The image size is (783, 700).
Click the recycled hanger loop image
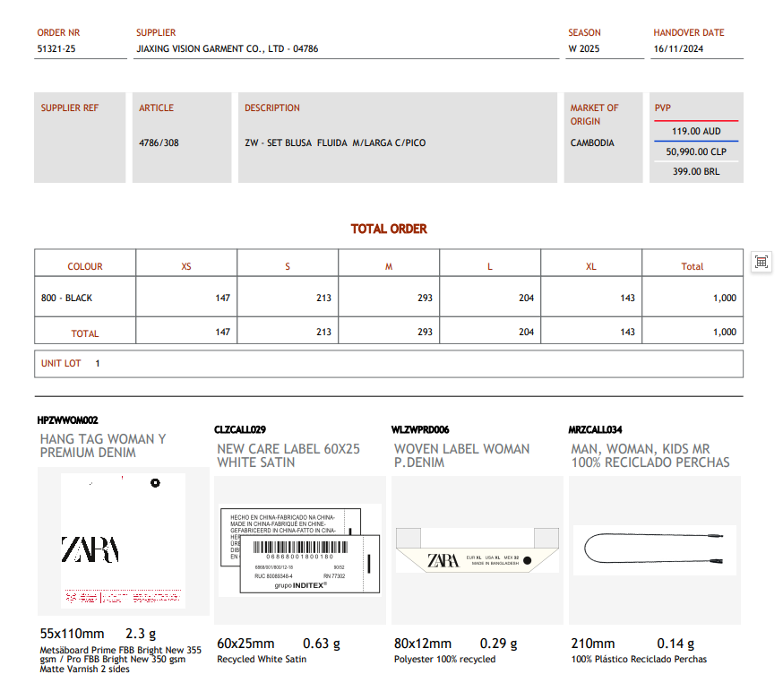(654, 549)
